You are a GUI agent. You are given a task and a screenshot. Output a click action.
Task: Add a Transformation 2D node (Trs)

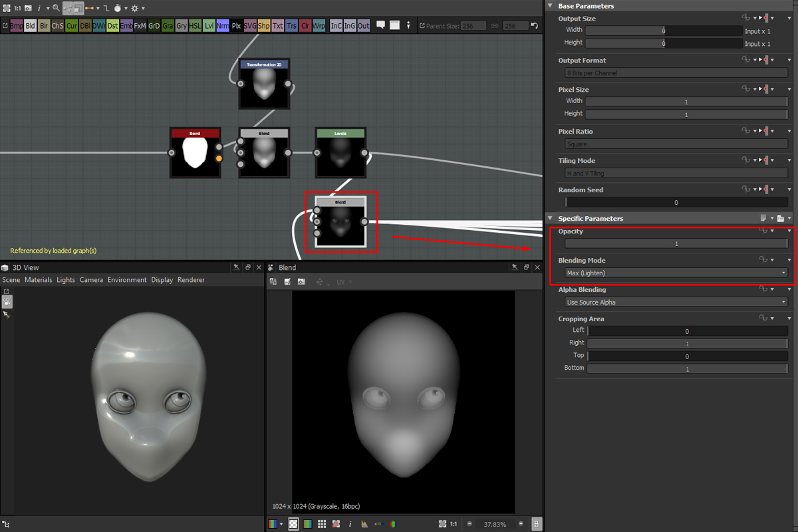(292, 26)
